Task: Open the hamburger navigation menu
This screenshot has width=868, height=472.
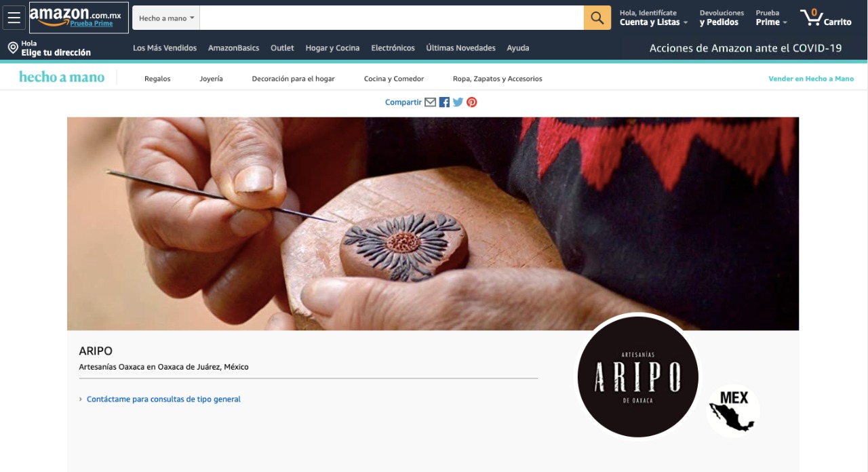Action: 14,18
